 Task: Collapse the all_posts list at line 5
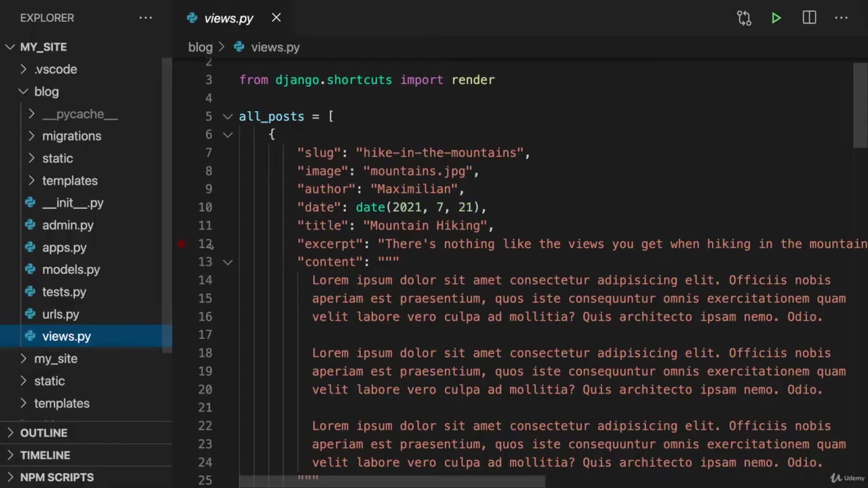tap(228, 117)
